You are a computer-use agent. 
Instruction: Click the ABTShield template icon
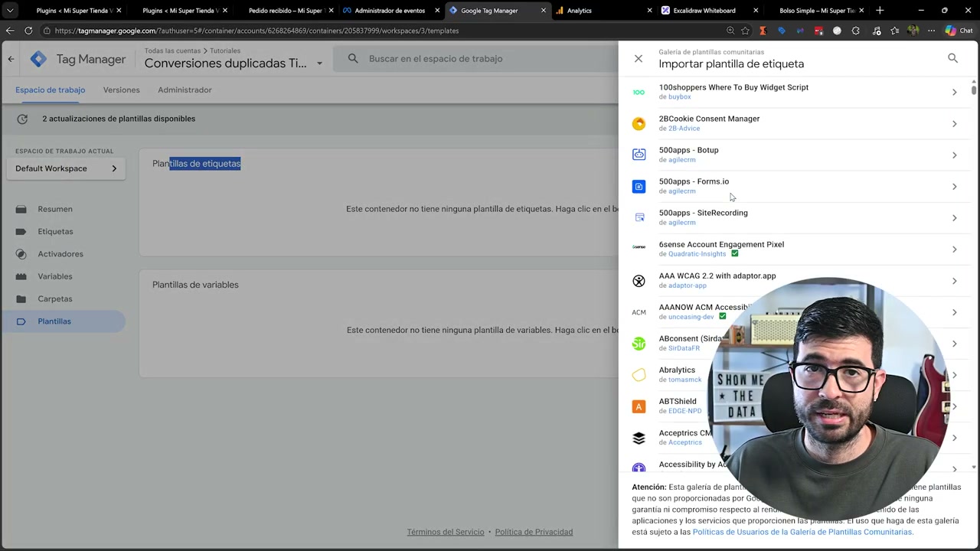point(639,406)
